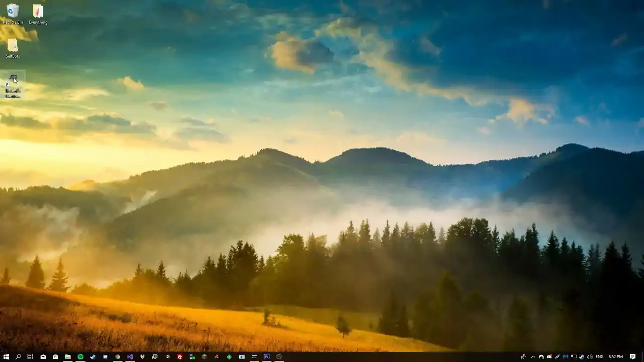This screenshot has height=362, width=644.
Task: Open the Action Center notifications panel
Action: [x=633, y=357]
